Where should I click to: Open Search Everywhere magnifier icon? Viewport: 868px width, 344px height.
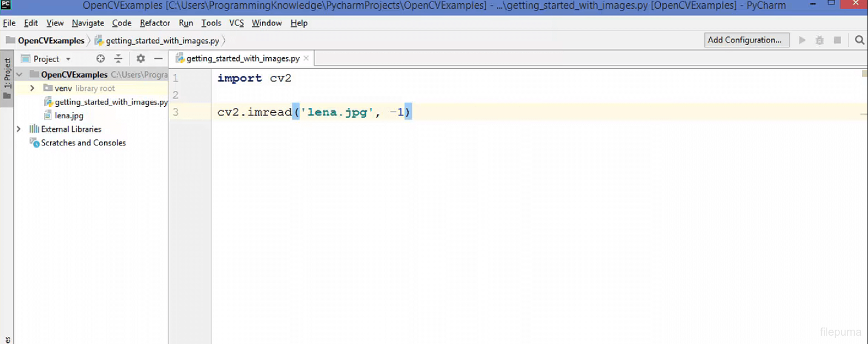click(859, 40)
